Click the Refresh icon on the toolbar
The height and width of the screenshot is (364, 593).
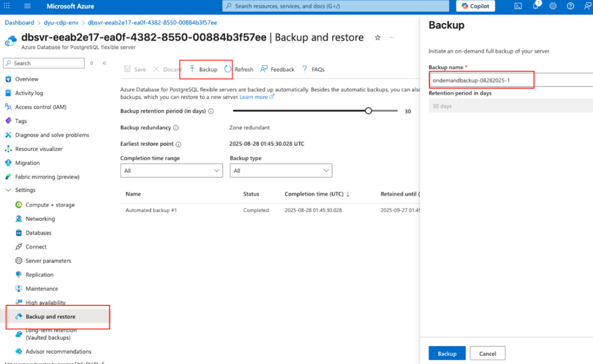click(227, 69)
